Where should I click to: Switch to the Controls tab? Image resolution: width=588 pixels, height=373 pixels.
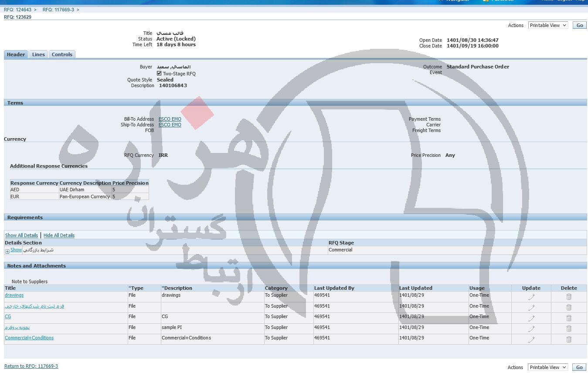(62, 54)
